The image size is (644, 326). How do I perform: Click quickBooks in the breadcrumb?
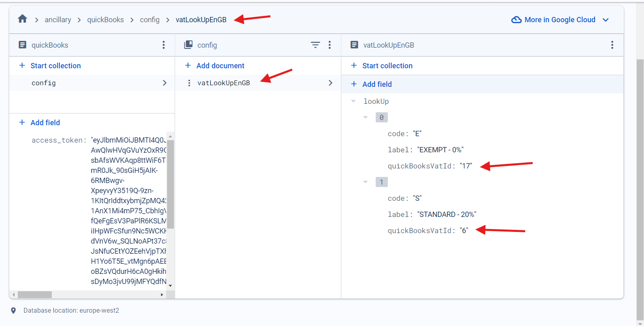106,20
